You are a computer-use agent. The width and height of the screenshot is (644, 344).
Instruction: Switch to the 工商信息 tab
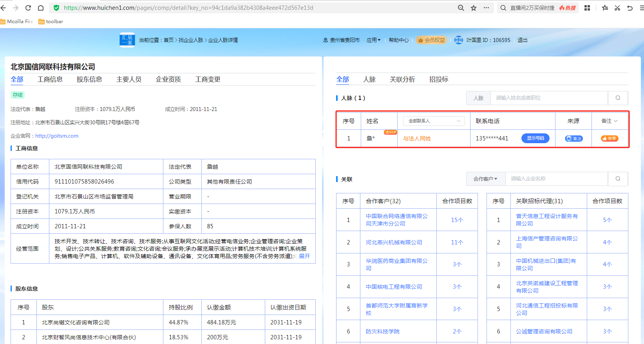tap(50, 79)
